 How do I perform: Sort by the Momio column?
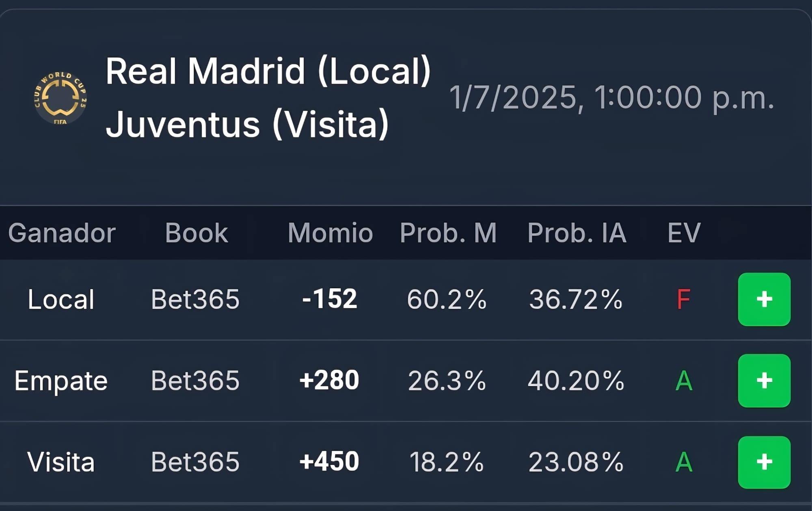[330, 233]
